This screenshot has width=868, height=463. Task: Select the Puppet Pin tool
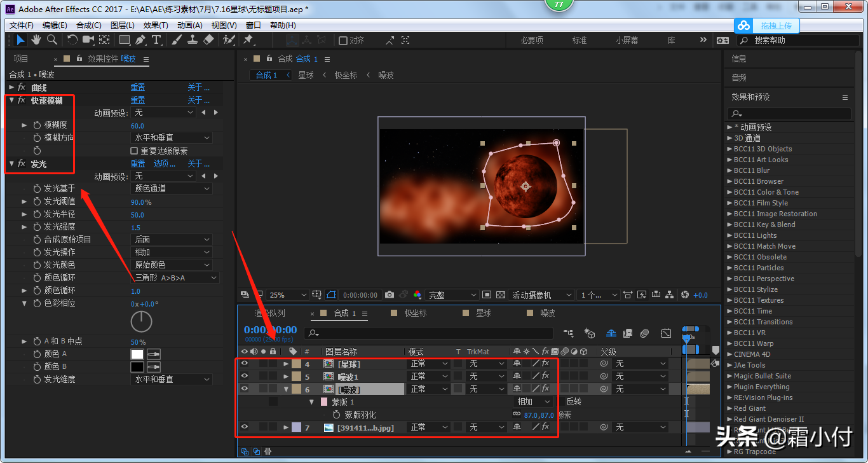click(248, 40)
